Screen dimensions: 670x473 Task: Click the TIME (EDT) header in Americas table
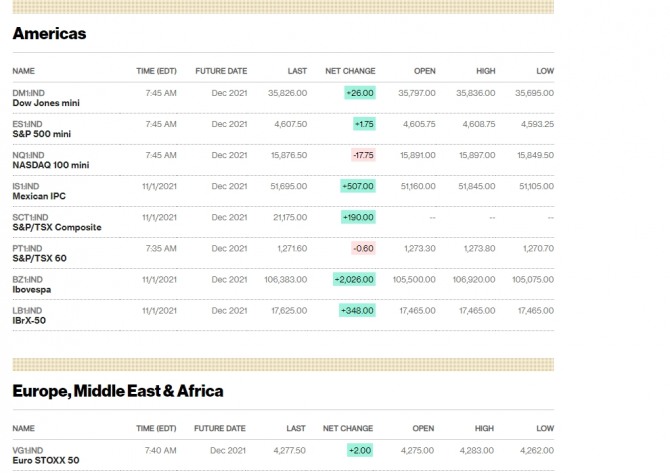pyautogui.click(x=156, y=71)
